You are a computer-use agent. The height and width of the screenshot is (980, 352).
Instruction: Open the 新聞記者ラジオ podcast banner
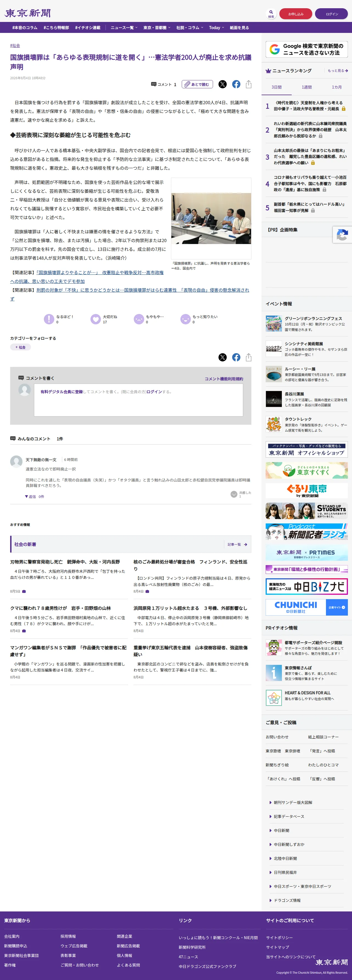pos(306,531)
